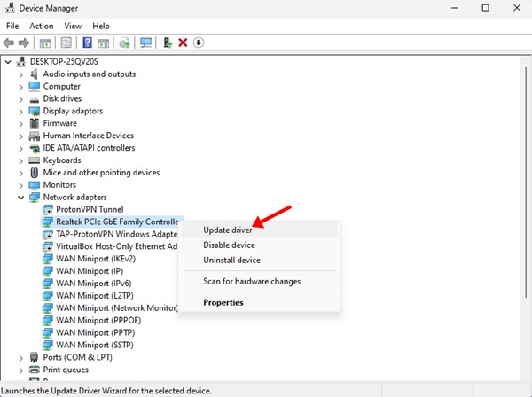Screen dimensions: 532x397
Task: Open the Action menu
Action: point(42,26)
